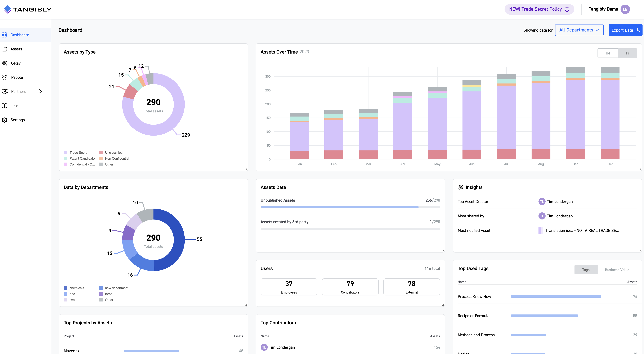Viewport: 644px width, 354px height.
Task: Click TL avatar next to Top Asset Creator
Action: click(542, 202)
